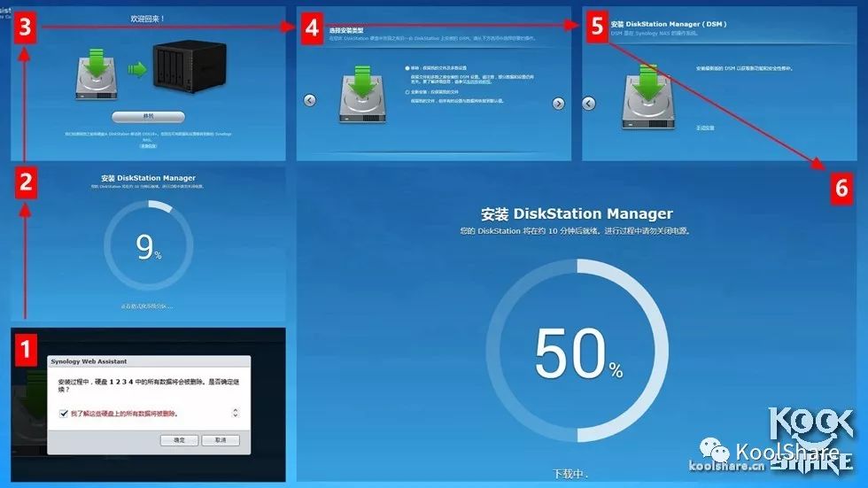868x488 pixels.
Task: Click the '安装 DiskStation Manager' heading above the 50% ring
Action: [577, 213]
